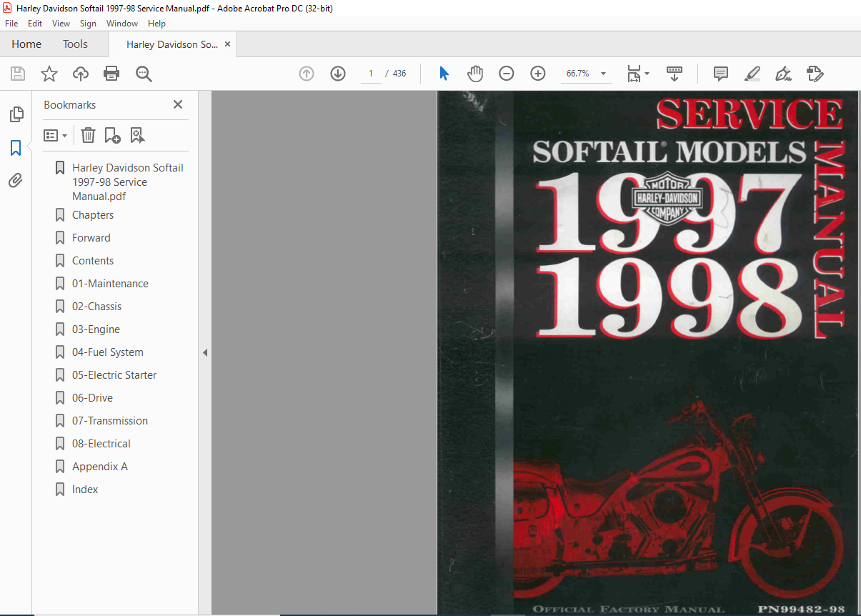Go to previous page arrow
This screenshot has height=616, width=861.
coord(307,74)
